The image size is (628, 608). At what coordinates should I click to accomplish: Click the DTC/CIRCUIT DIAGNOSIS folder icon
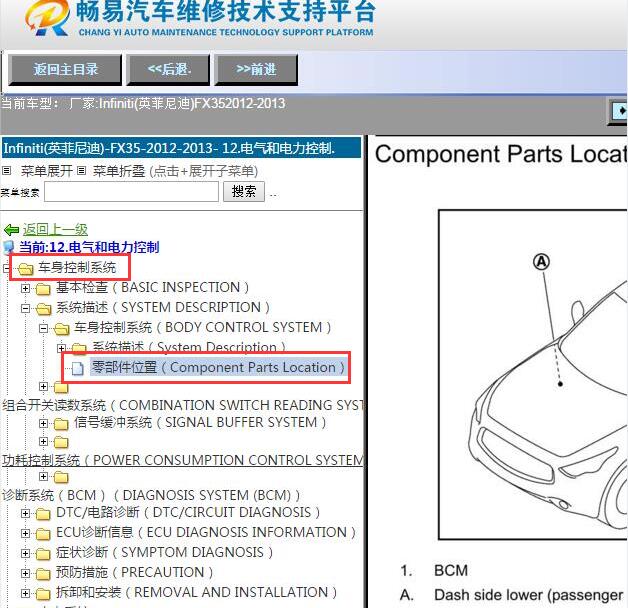[x=43, y=514]
